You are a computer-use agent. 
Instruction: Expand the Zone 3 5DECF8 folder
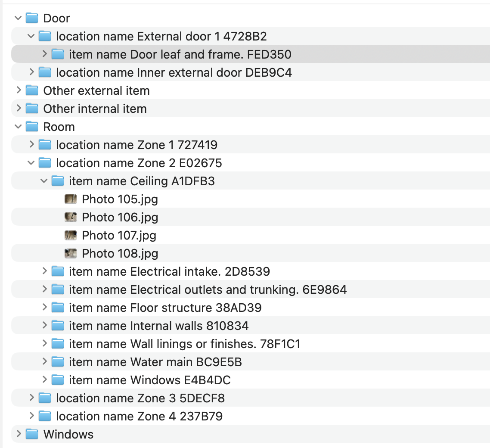click(x=31, y=398)
